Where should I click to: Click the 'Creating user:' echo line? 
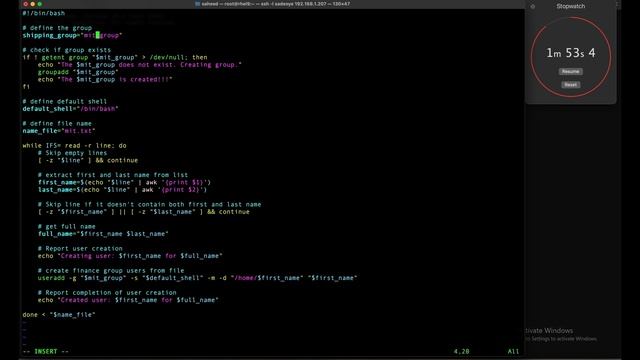(x=130, y=256)
